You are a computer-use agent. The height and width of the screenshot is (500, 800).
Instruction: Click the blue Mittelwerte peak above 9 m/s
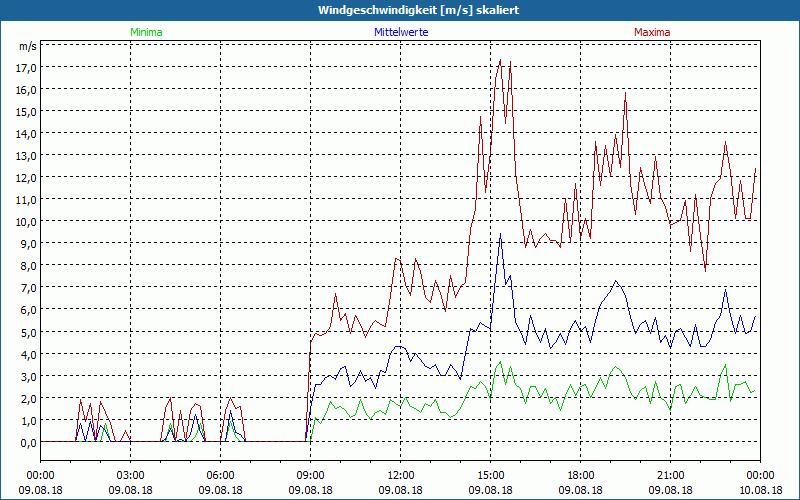coord(501,234)
